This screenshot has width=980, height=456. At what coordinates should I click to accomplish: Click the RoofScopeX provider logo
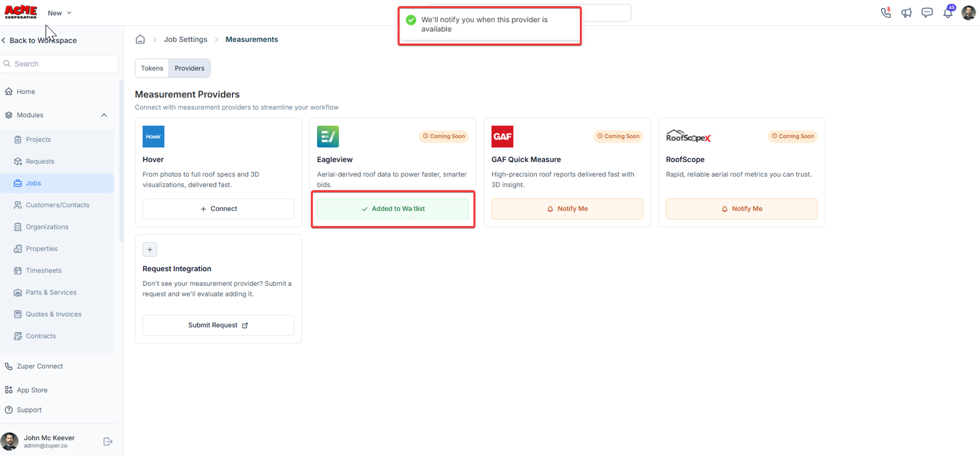[688, 136]
